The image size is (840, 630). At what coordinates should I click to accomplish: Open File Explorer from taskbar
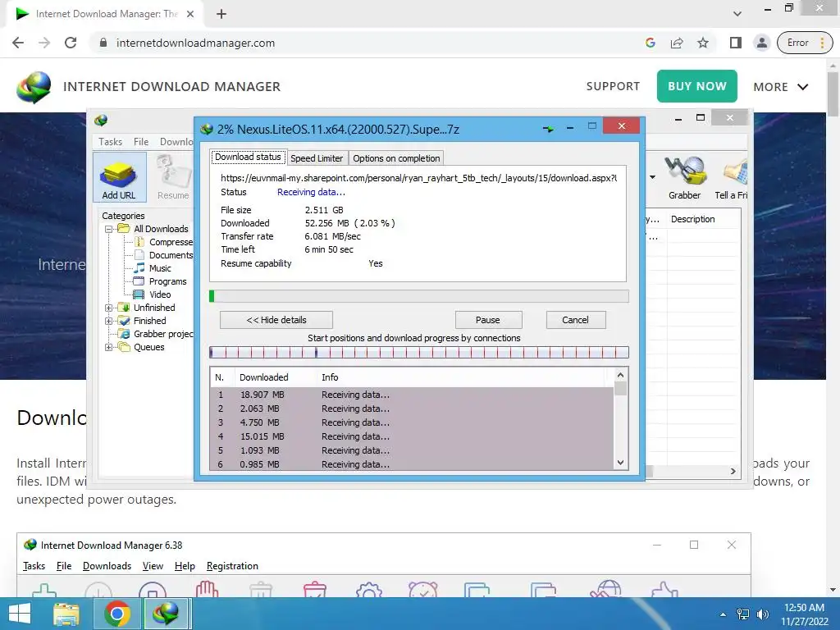coord(66,614)
